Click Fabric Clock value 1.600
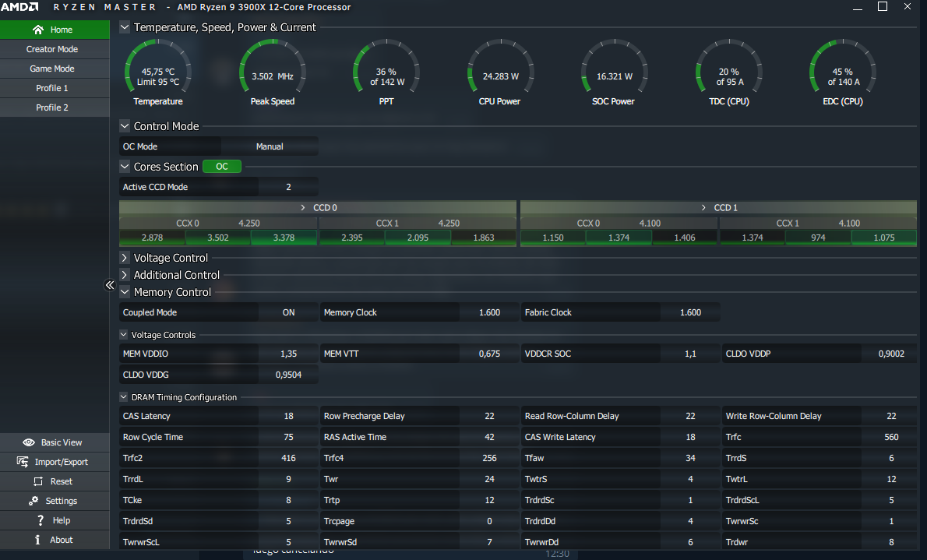 click(x=690, y=312)
